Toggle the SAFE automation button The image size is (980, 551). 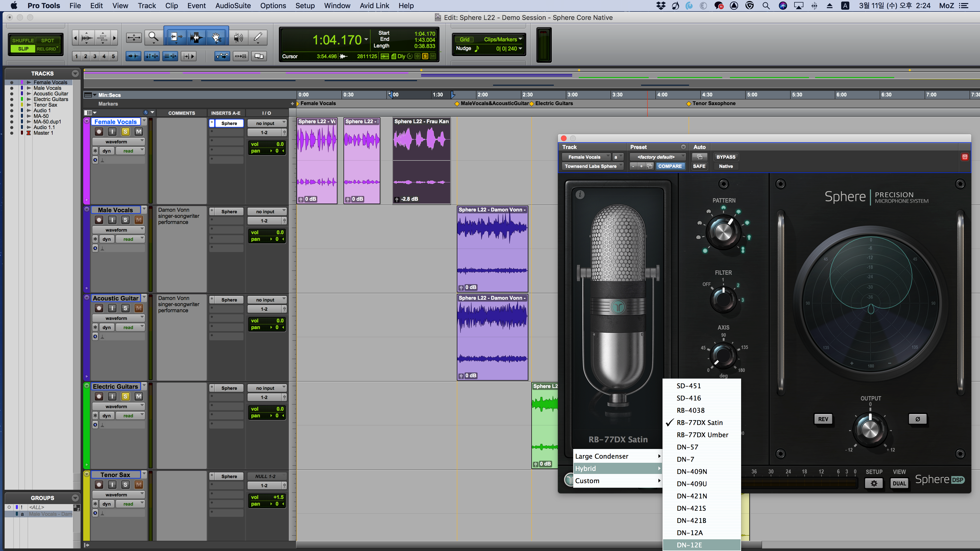tap(699, 166)
